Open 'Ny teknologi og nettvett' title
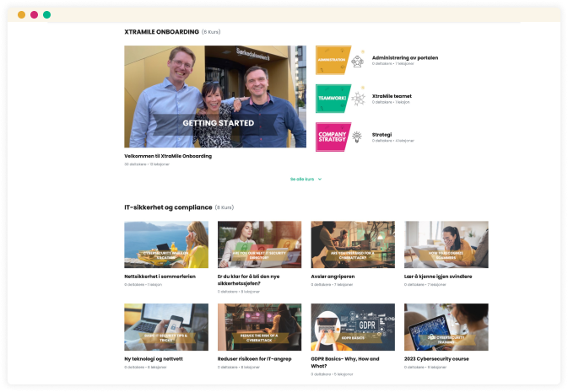The width and height of the screenshot is (568, 392). [154, 359]
